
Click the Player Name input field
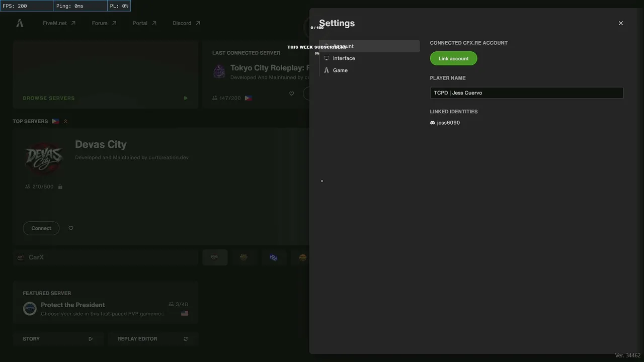[527, 93]
